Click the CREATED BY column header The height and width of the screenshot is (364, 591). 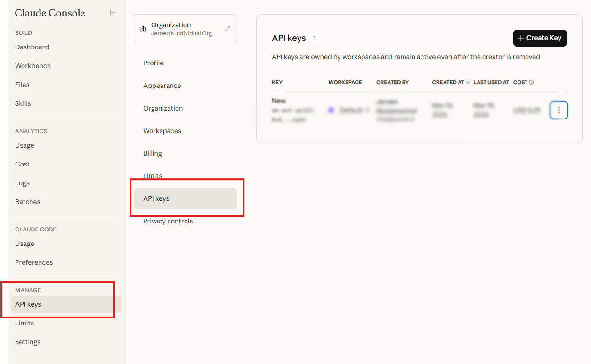392,82
